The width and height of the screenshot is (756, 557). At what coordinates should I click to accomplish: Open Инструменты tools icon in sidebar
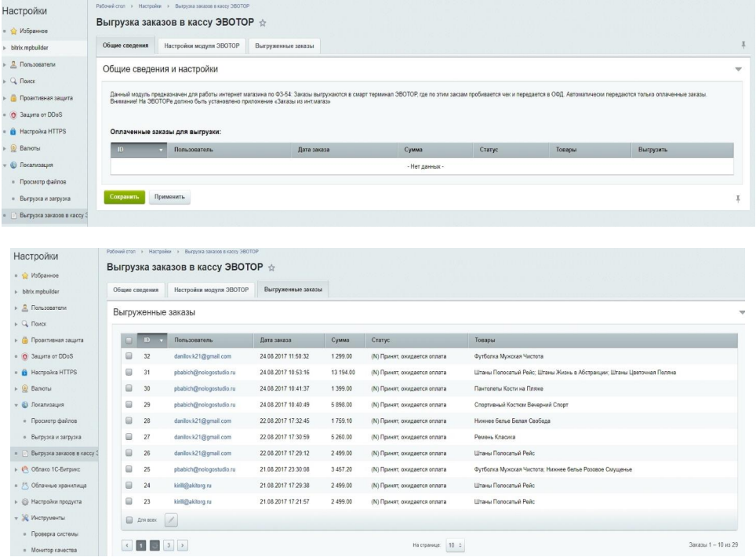(x=25, y=518)
